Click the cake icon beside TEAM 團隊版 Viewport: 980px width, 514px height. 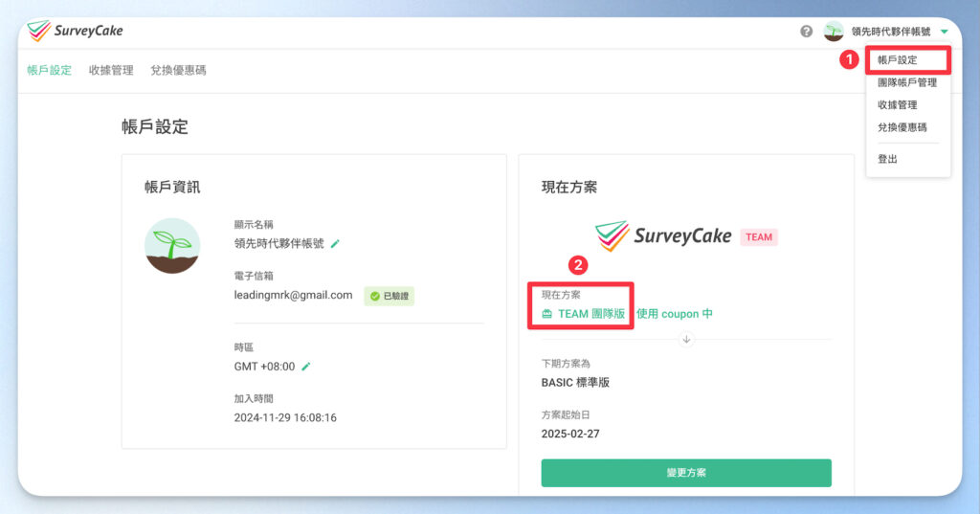tap(546, 314)
